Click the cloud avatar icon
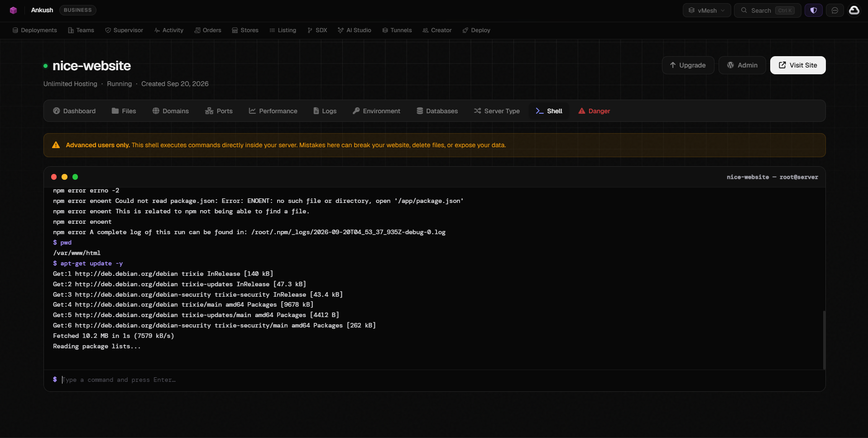Image resolution: width=868 pixels, height=438 pixels. (x=854, y=10)
